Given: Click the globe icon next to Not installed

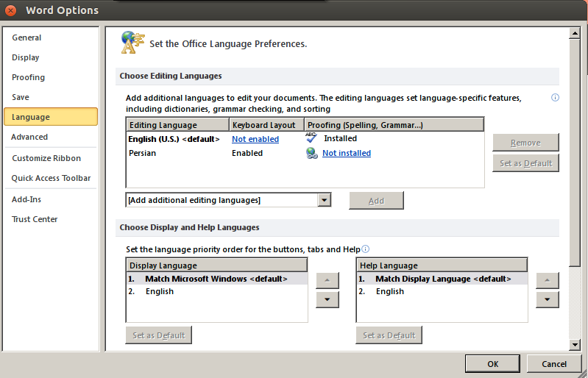Looking at the screenshot, I should coord(312,153).
